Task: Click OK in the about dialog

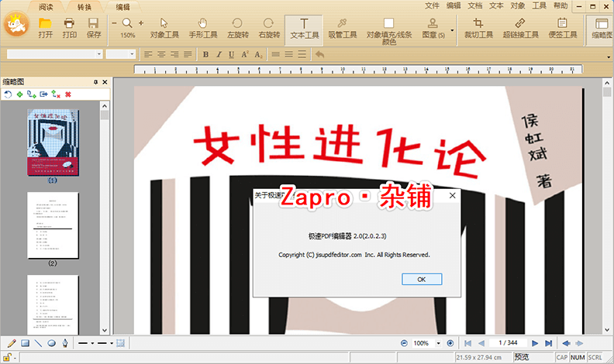Action: (422, 279)
